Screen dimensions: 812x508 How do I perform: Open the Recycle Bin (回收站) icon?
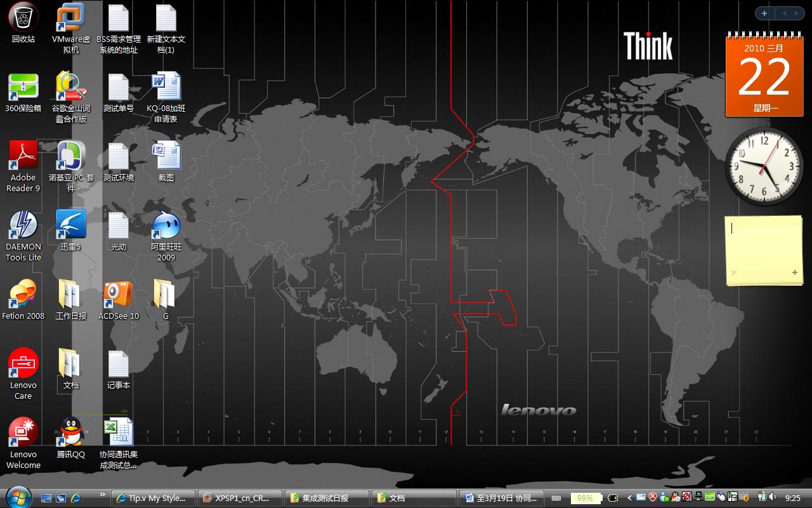click(23, 24)
